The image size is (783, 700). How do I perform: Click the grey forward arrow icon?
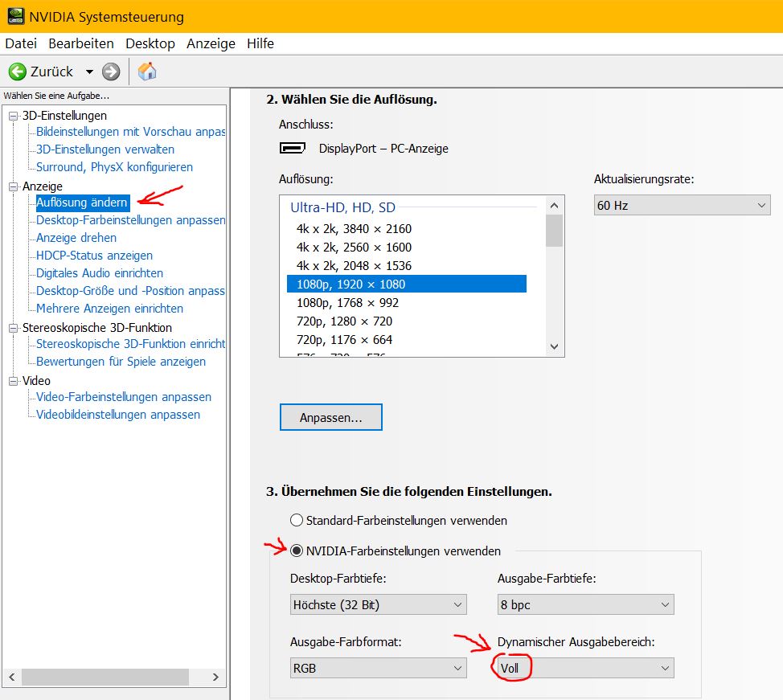coord(111,72)
